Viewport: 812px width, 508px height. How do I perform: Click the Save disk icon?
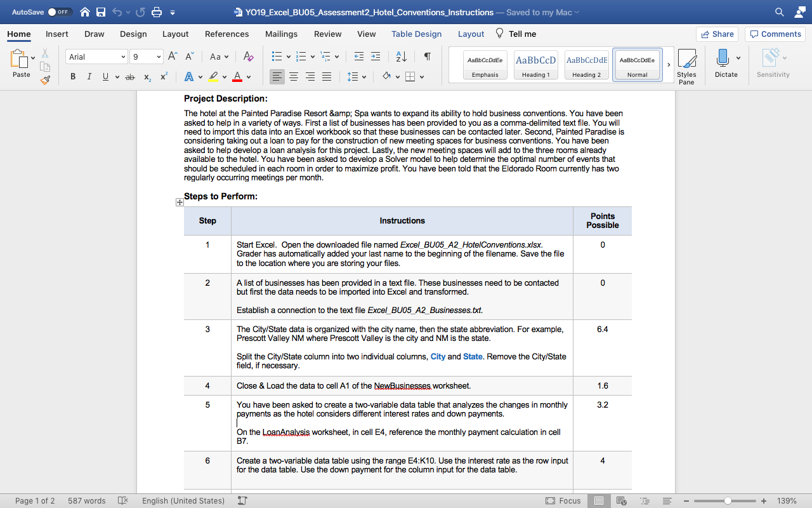[101, 12]
